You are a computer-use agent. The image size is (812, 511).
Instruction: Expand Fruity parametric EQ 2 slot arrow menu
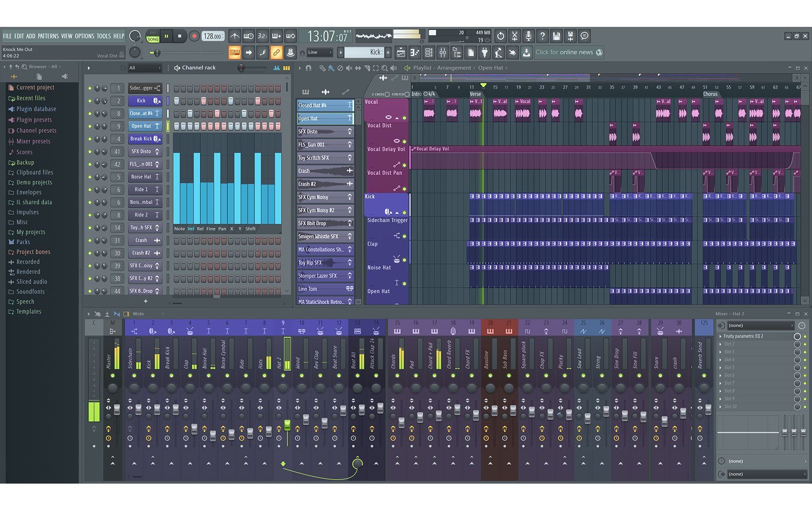[721, 336]
